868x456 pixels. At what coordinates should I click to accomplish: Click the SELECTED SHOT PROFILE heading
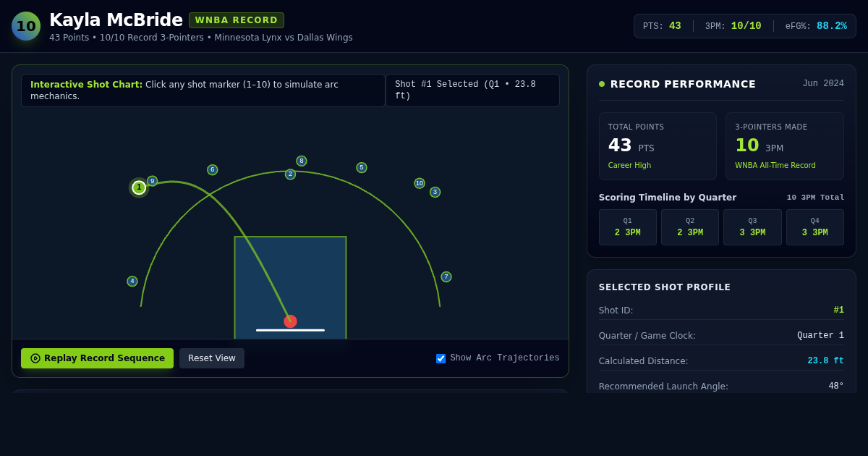665,287
